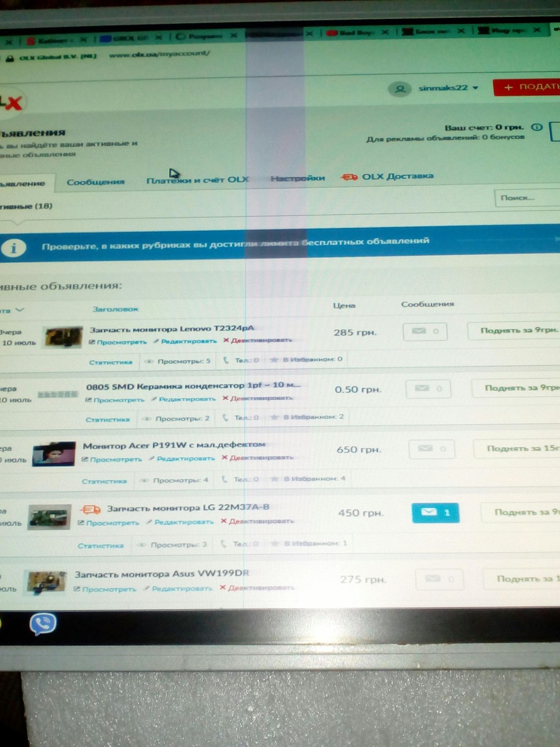Open listing Запчасть монитора LG 22M37A-B
The height and width of the screenshot is (747, 560).
pyautogui.click(x=188, y=508)
